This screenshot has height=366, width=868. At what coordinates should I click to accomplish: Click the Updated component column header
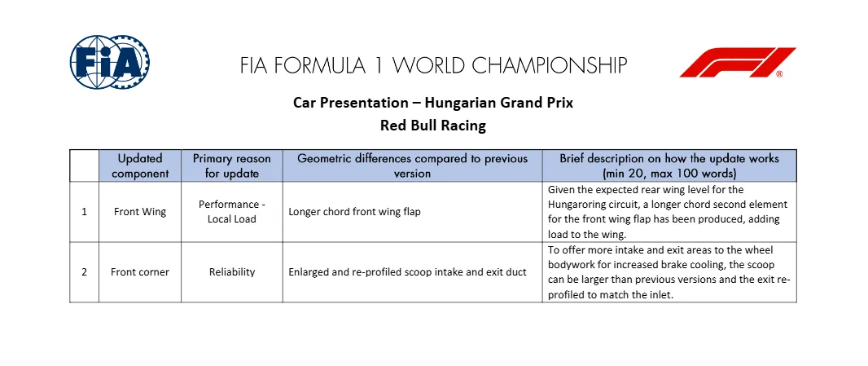140,165
